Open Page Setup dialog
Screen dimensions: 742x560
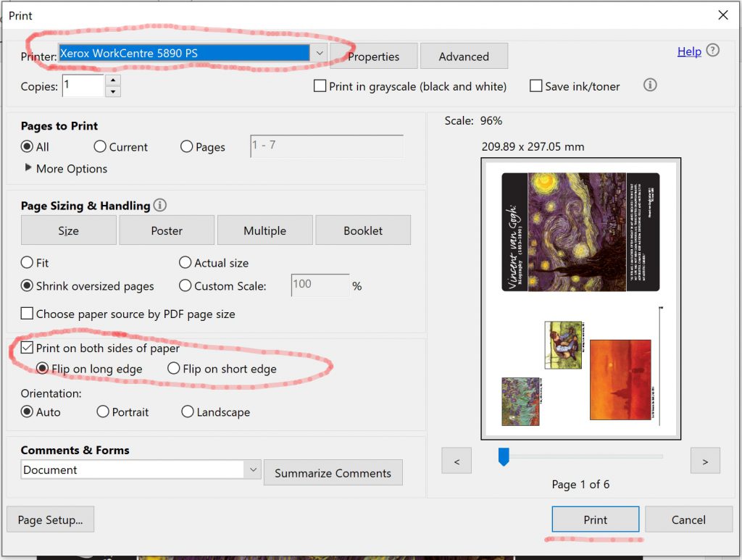50,519
